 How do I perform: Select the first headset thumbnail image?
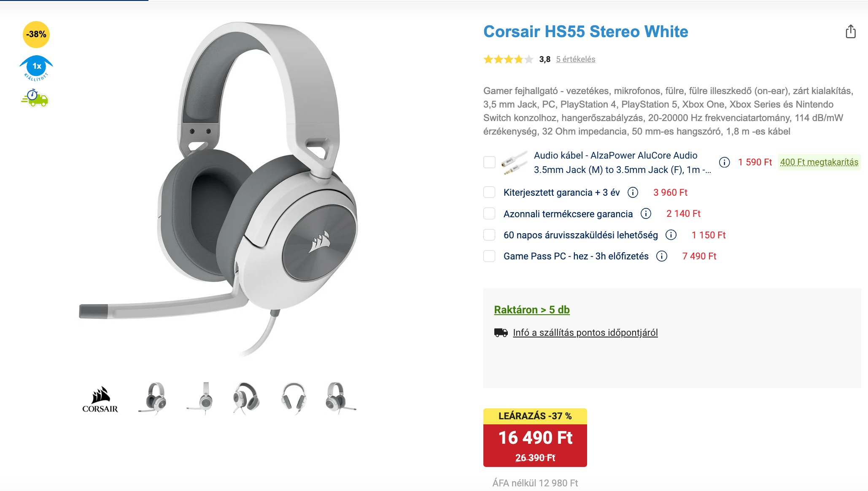[153, 399]
